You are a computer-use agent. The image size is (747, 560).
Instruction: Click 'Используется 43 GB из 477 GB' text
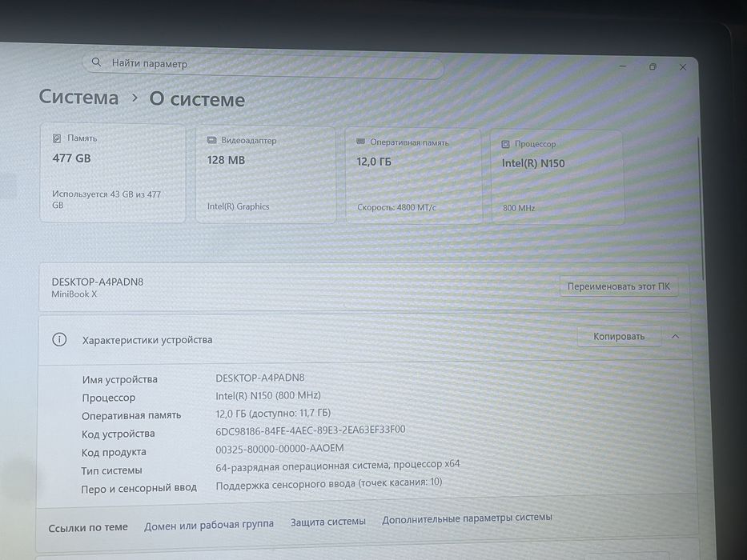pos(106,199)
